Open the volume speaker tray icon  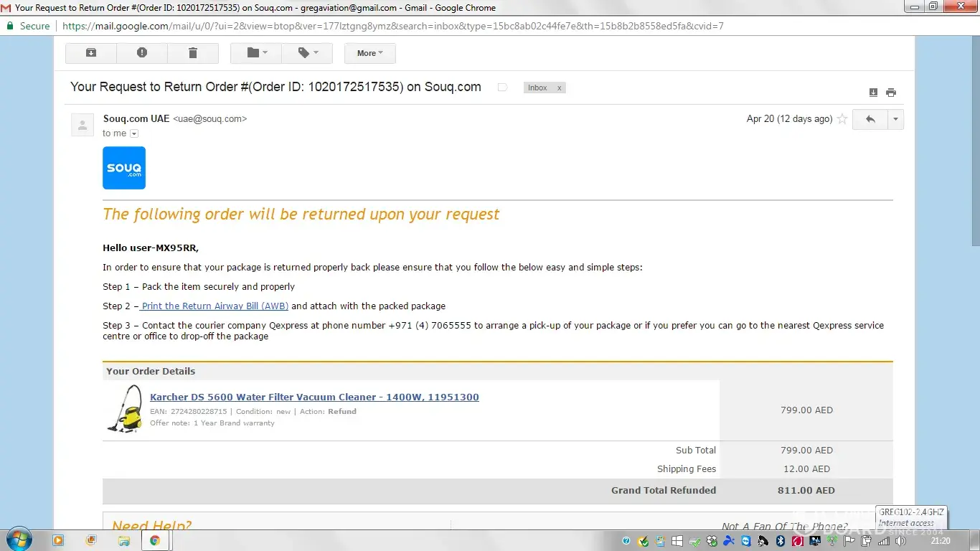point(900,541)
